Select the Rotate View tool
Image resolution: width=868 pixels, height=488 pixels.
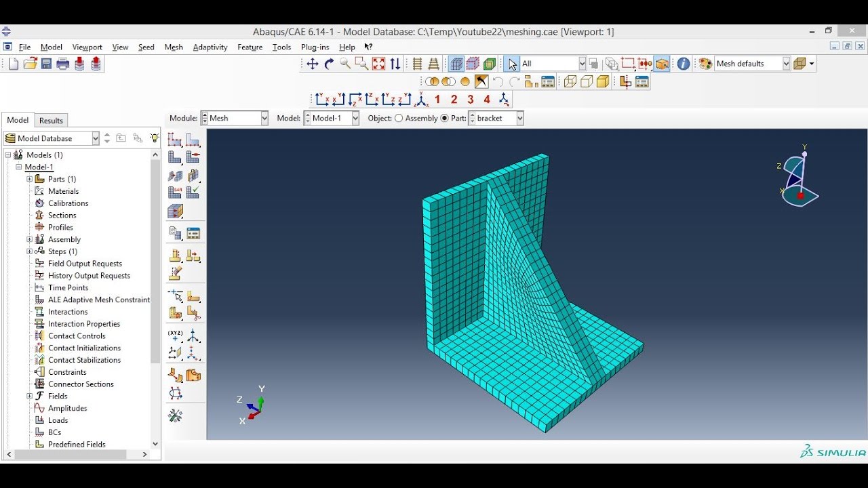tap(330, 64)
